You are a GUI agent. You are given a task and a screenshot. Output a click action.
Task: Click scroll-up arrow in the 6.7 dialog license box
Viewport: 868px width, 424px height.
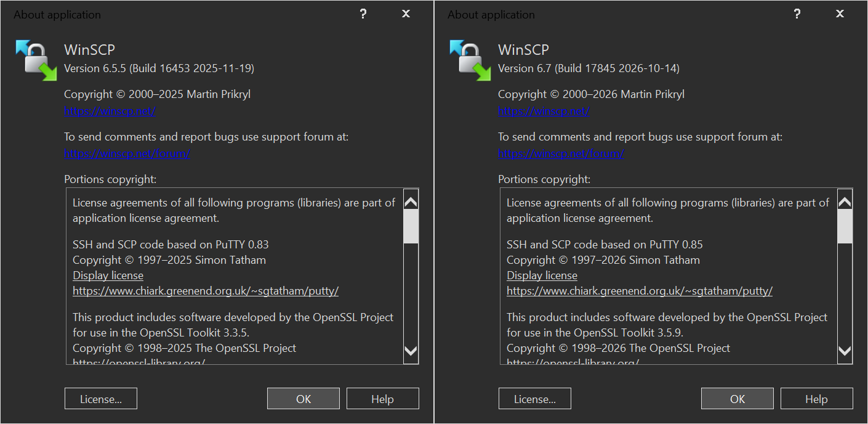(x=845, y=202)
